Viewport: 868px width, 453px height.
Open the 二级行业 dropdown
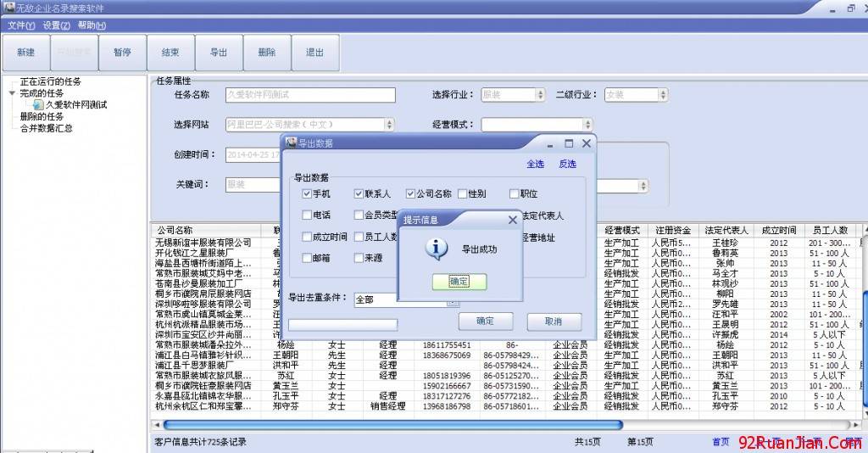point(663,95)
